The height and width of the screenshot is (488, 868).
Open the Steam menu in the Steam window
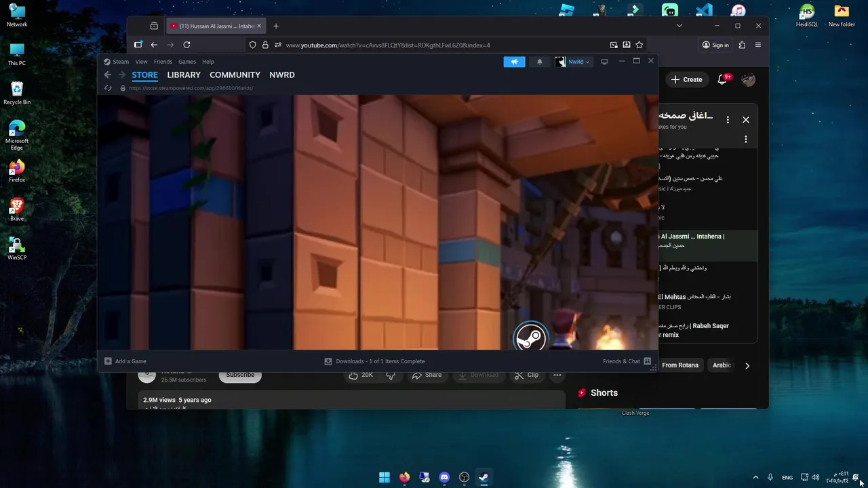coord(121,62)
